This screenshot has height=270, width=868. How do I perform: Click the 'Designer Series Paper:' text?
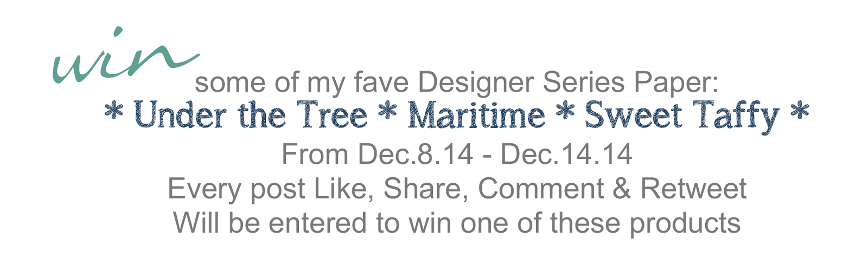pos(568,83)
